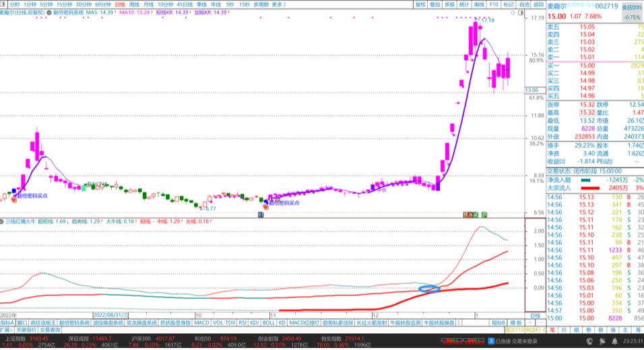Click the 返回 back button
Screen dimensions: 644x350
[x=538, y=5]
